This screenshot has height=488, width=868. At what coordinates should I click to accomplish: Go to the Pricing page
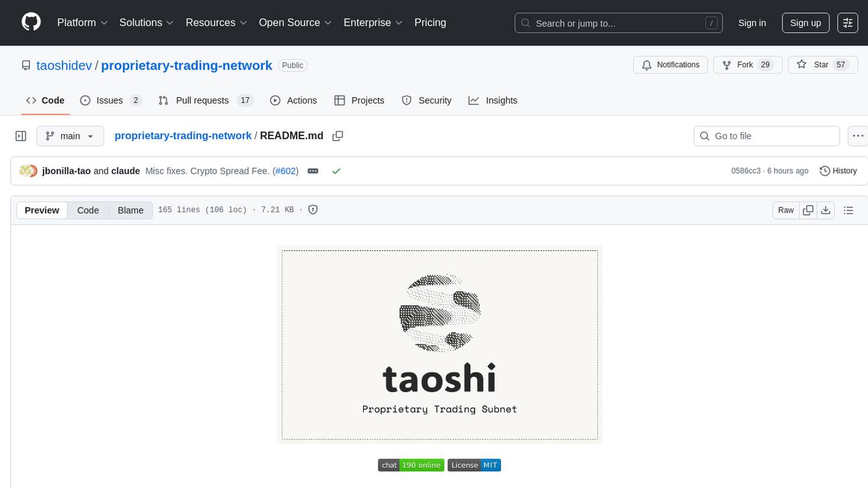coord(430,22)
